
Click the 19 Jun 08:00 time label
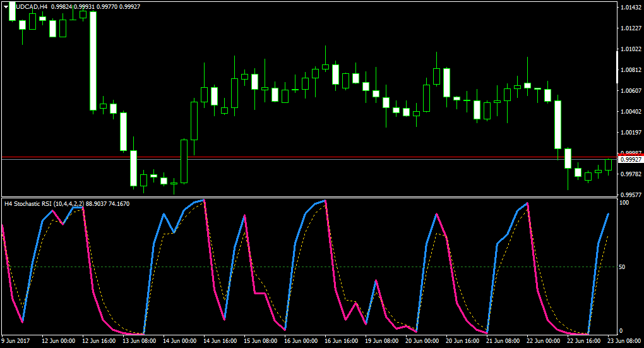(x=381, y=341)
